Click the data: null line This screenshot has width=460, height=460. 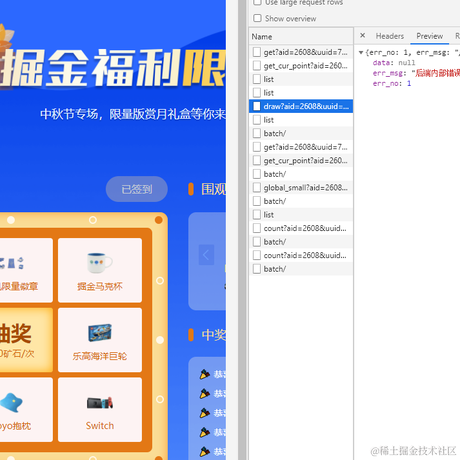(x=394, y=63)
